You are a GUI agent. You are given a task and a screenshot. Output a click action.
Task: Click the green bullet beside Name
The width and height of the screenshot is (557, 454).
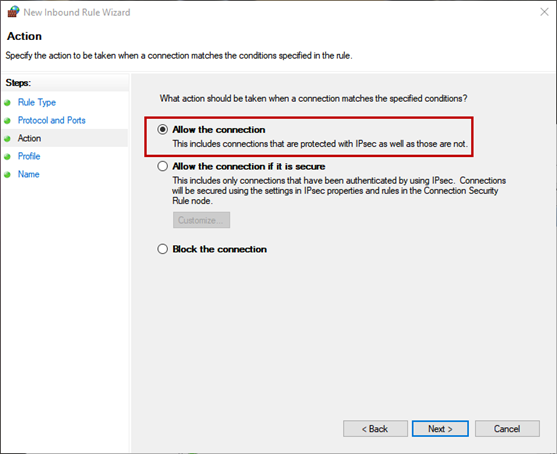tap(7, 174)
